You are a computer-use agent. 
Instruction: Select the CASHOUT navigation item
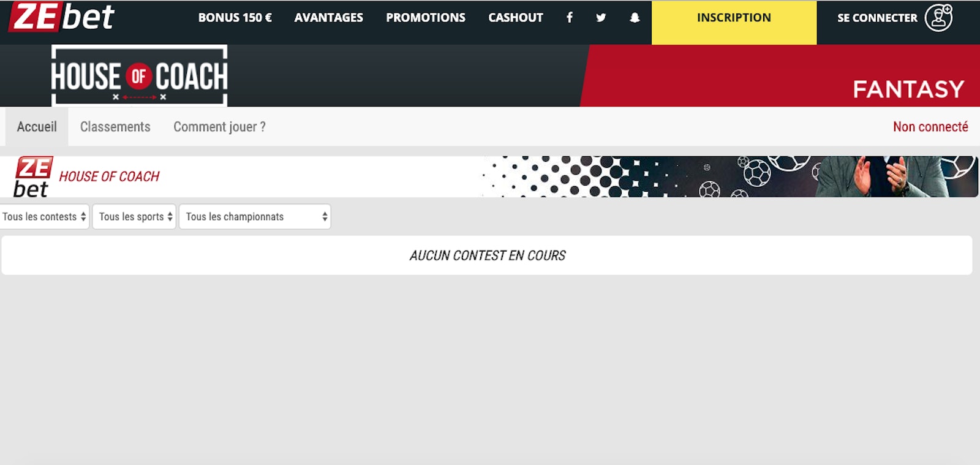click(x=515, y=18)
